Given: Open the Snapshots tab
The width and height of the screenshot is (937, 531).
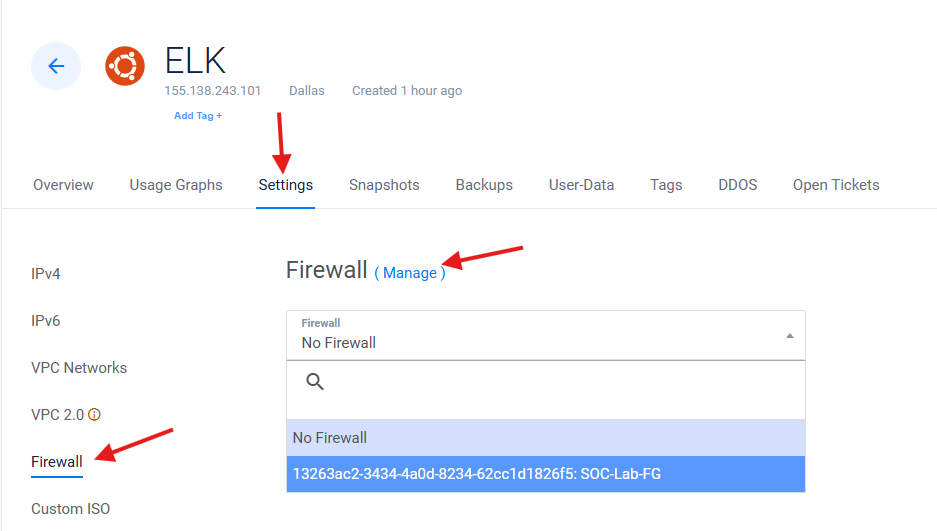Looking at the screenshot, I should (384, 185).
